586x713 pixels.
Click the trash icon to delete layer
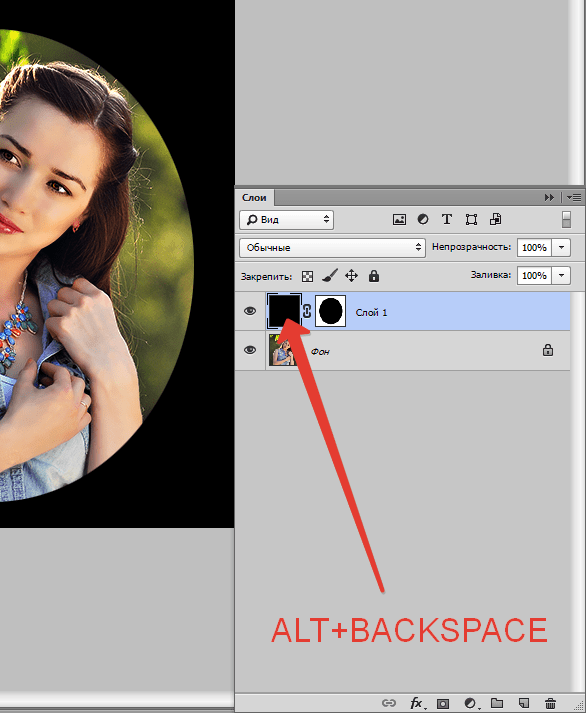tap(551, 703)
